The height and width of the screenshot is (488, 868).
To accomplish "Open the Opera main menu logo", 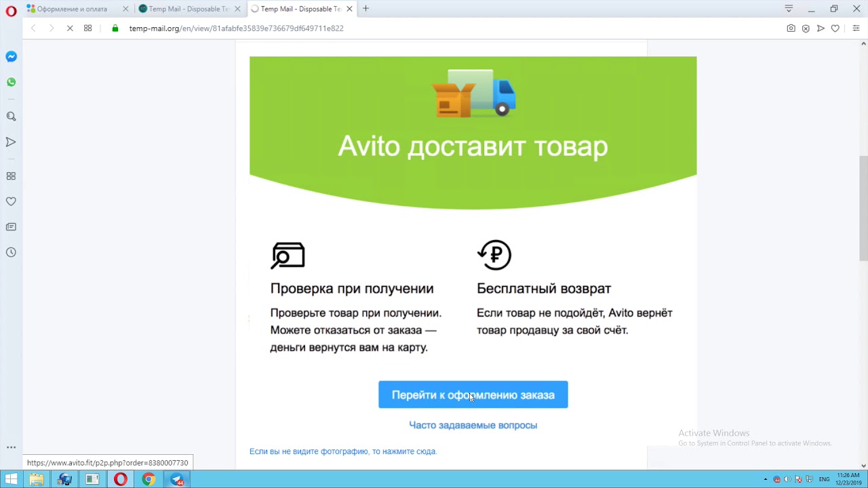I will tap(11, 10).
